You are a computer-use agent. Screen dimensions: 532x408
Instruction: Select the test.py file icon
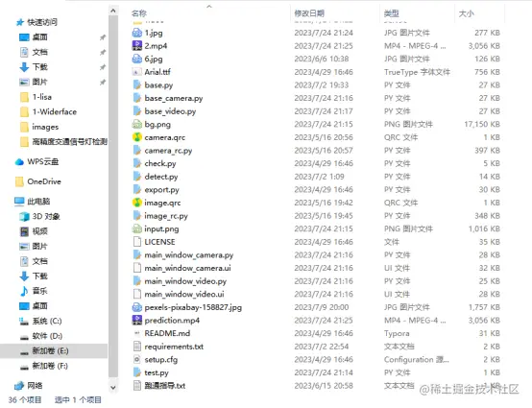click(136, 372)
